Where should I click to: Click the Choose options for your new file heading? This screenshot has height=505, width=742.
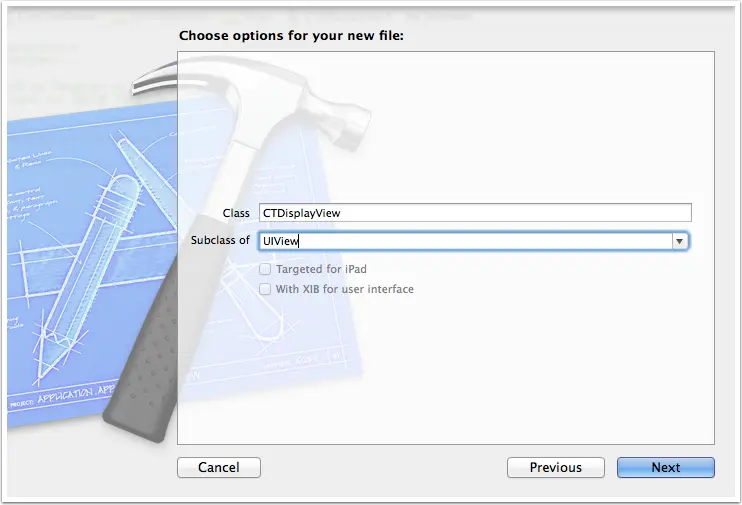pyautogui.click(x=292, y=36)
